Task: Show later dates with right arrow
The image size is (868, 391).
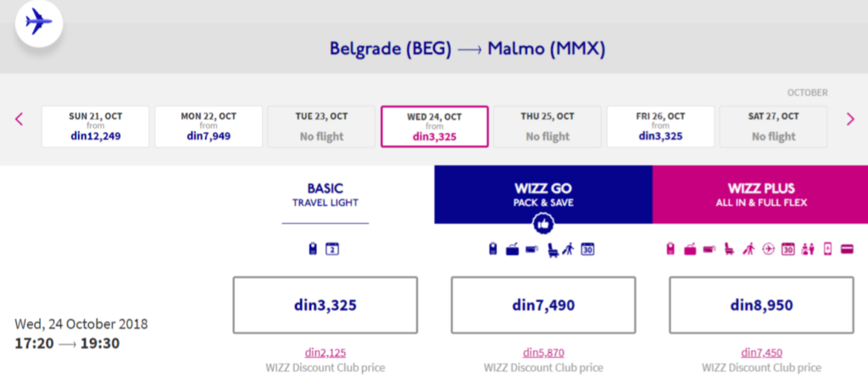Action: click(851, 119)
